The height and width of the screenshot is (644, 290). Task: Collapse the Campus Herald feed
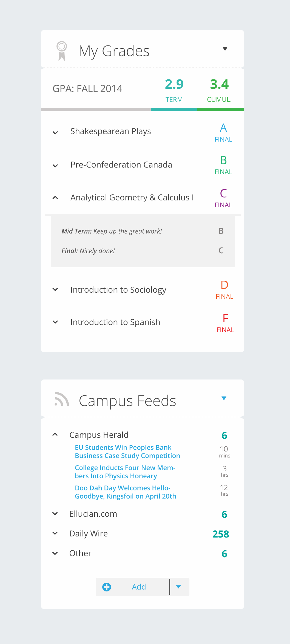tap(55, 435)
